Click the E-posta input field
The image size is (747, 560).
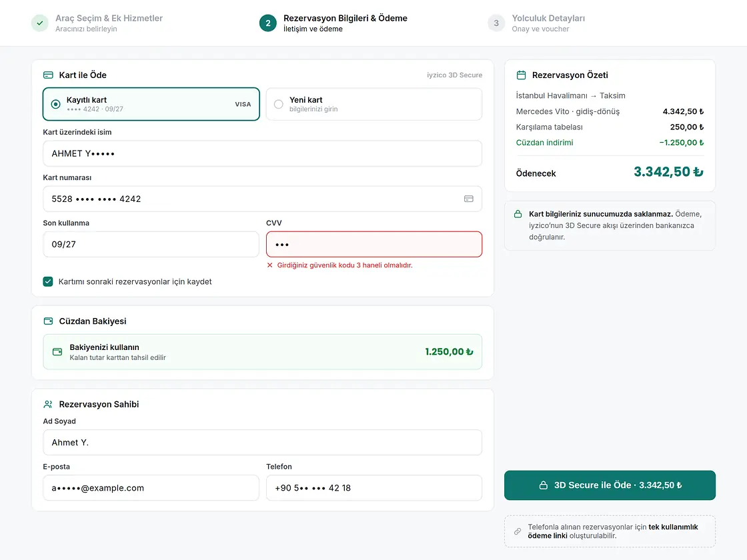click(x=151, y=487)
